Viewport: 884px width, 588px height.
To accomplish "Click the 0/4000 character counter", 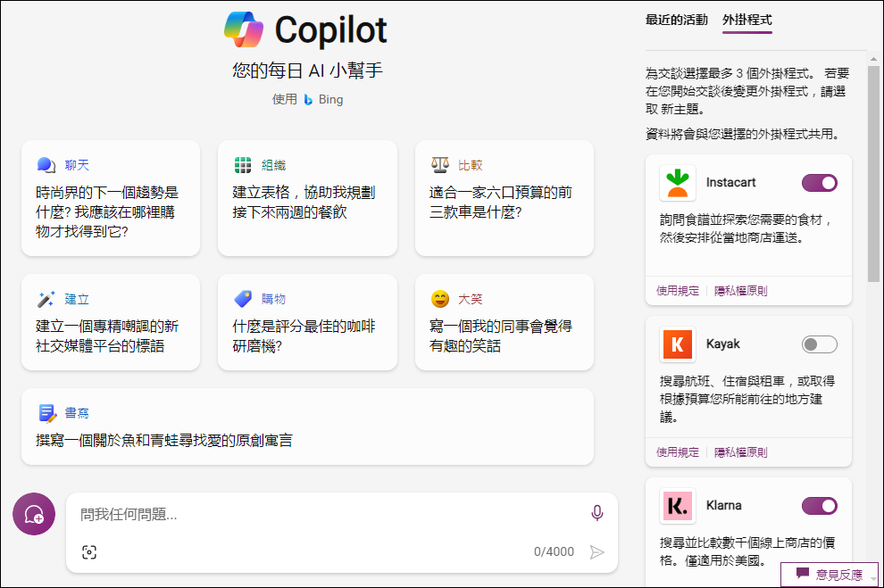I will coord(554,552).
